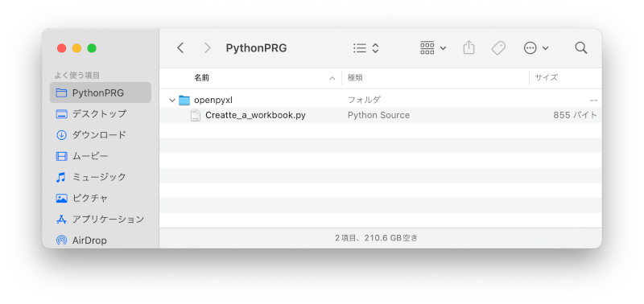644x304 pixels.
Task: Select the ミュージック sidebar icon
Action: tap(61, 177)
